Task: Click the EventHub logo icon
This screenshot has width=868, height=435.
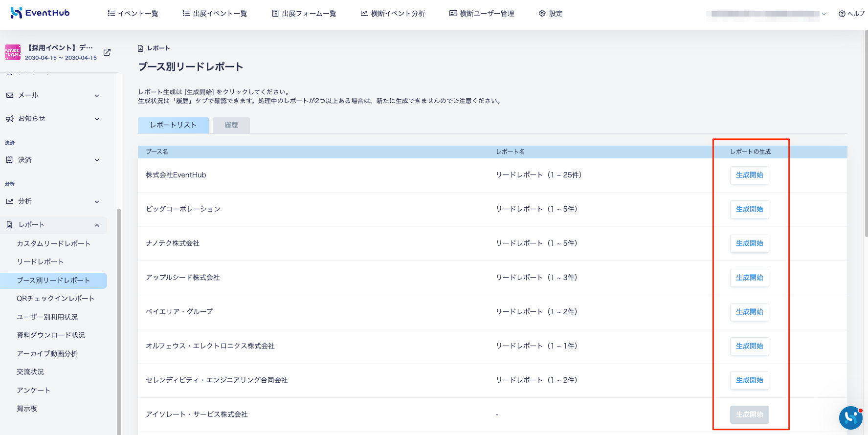Action: (16, 13)
